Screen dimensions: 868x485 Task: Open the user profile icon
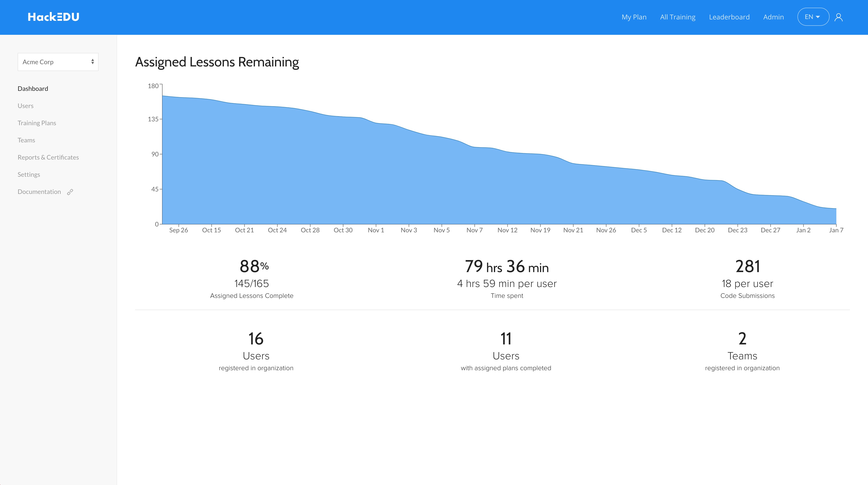coord(838,17)
